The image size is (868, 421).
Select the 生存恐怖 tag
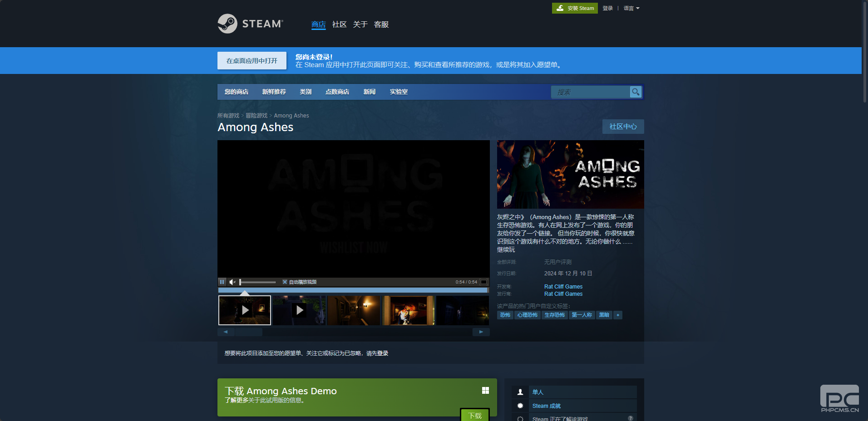(x=555, y=315)
